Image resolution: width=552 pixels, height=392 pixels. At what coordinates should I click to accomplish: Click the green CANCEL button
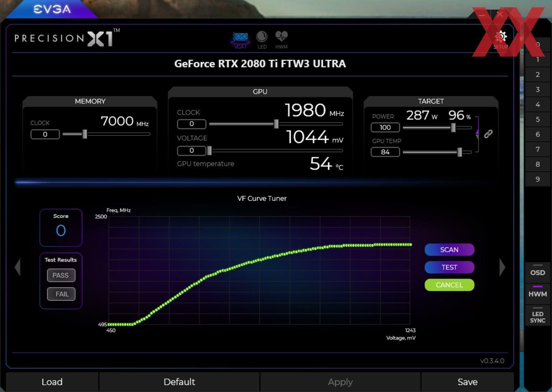(449, 285)
